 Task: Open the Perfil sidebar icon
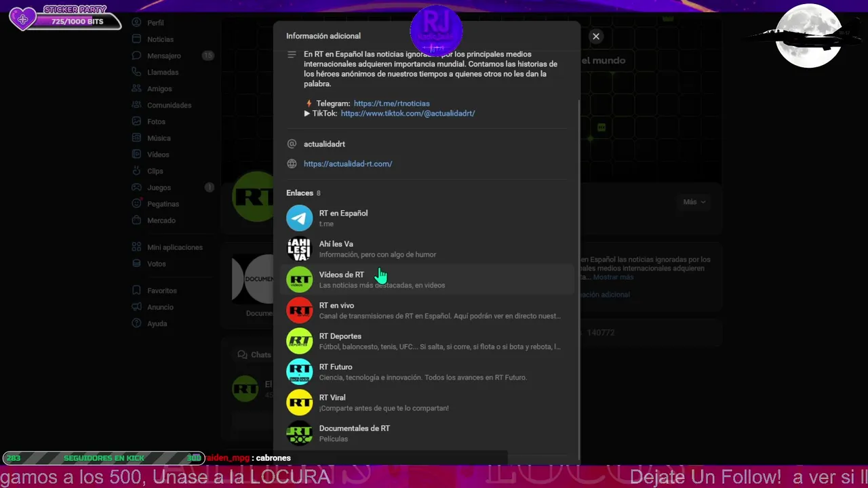point(137,23)
